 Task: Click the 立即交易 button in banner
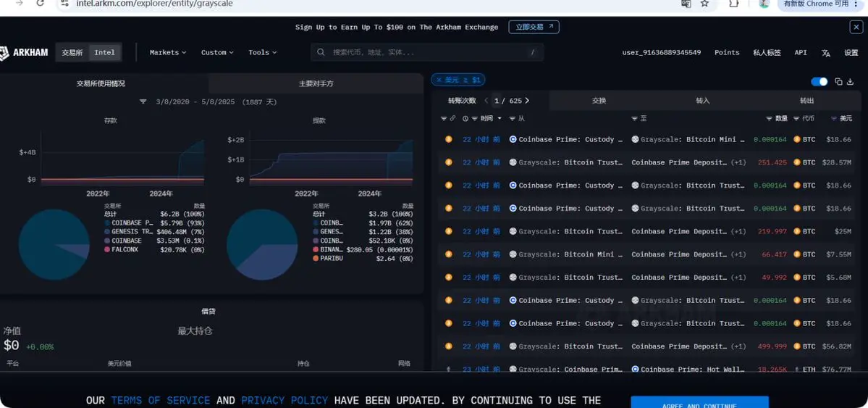click(534, 27)
